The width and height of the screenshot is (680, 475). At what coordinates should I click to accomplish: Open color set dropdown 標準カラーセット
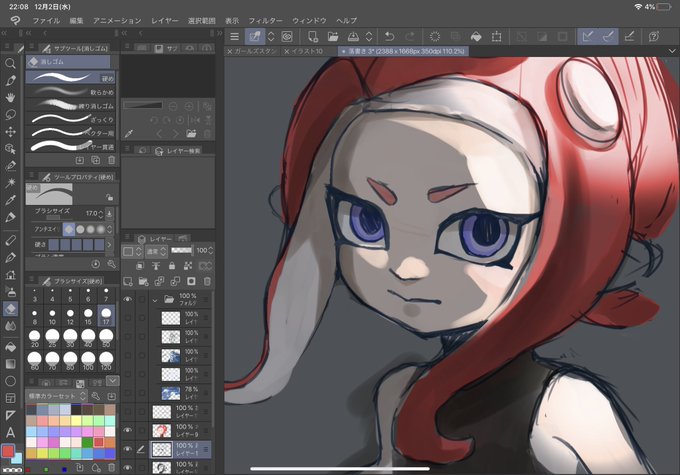coord(57,396)
